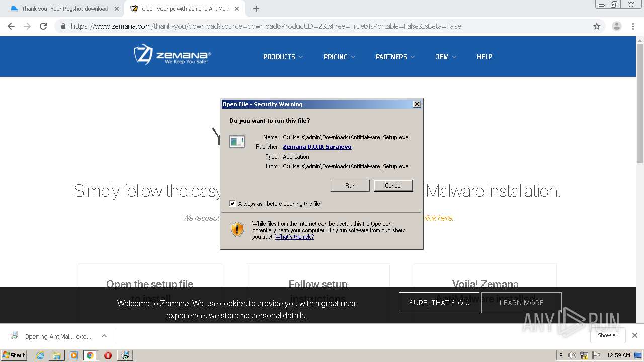Click the Run button in the security warning
Image resolution: width=644 pixels, height=362 pixels.
350,186
